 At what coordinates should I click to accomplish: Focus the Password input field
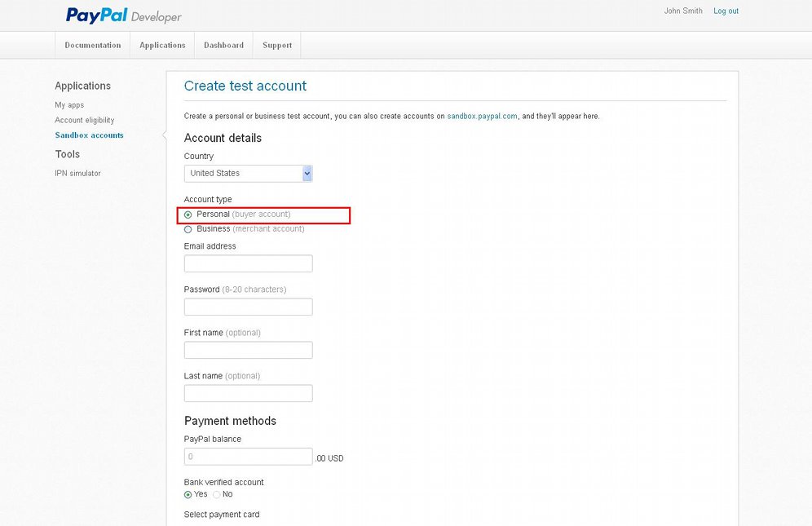point(248,307)
